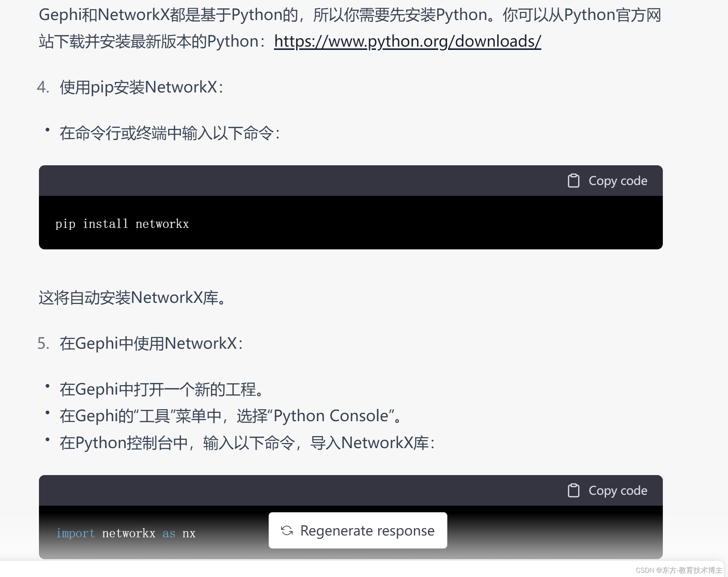Copy code of import networkx block

point(607,490)
